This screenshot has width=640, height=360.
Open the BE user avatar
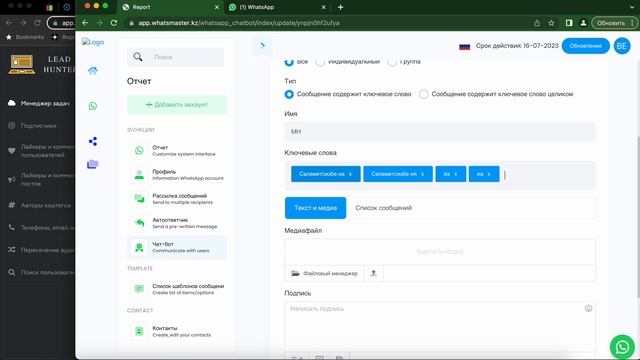(x=622, y=46)
